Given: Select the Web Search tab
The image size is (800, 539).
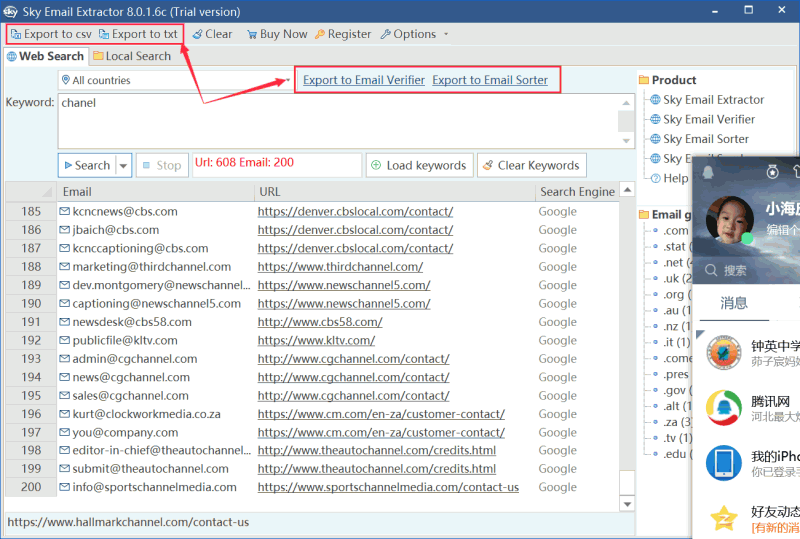Looking at the screenshot, I should [x=45, y=56].
